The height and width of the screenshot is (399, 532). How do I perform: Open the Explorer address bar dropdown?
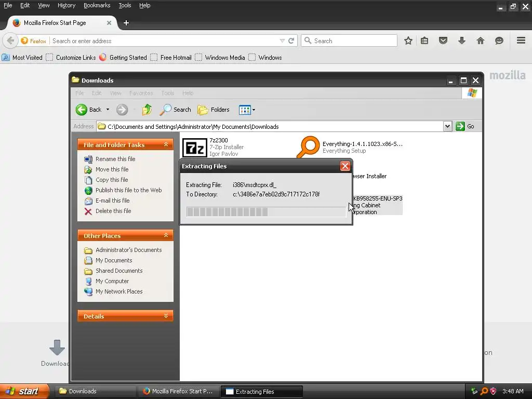(447, 126)
